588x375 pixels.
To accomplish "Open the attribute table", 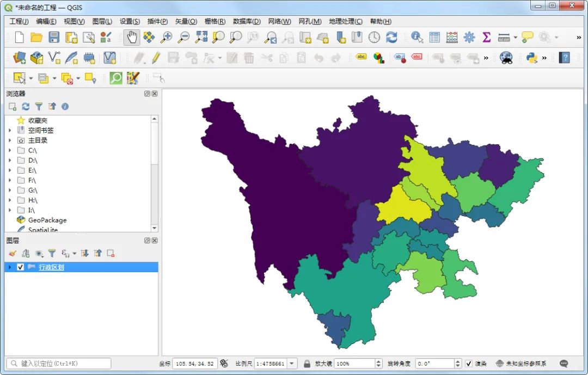I will pyautogui.click(x=434, y=37).
